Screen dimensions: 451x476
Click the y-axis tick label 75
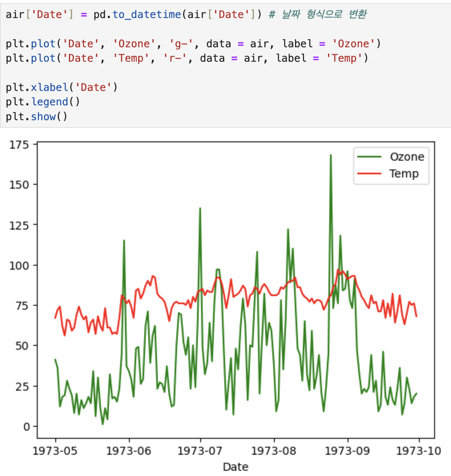pyautogui.click(x=22, y=306)
